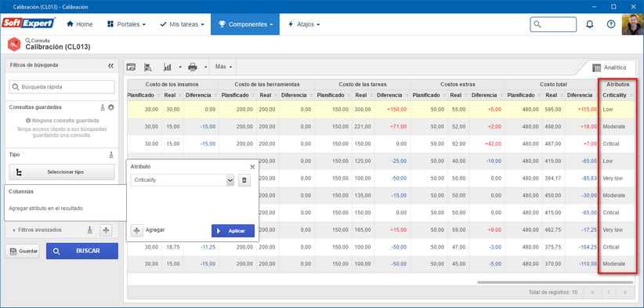Open the print options dropdown arrow
Image resolution: width=644 pixels, height=308 pixels.
coord(205,67)
